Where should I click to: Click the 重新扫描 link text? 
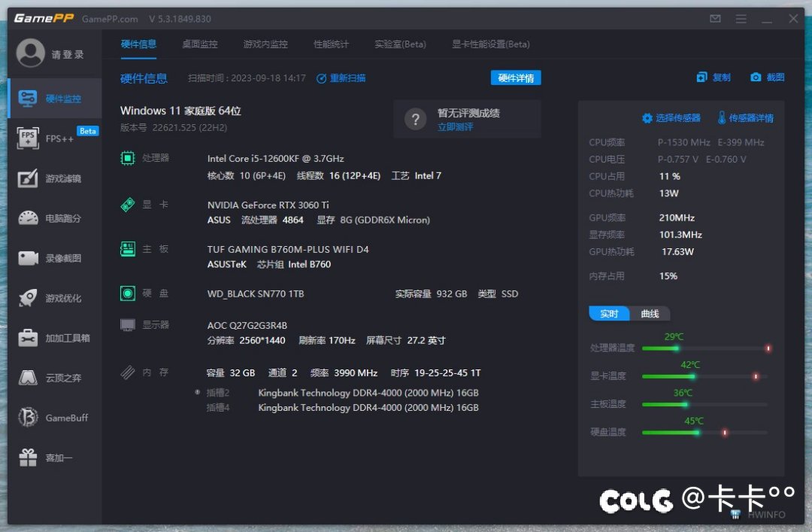pos(347,78)
